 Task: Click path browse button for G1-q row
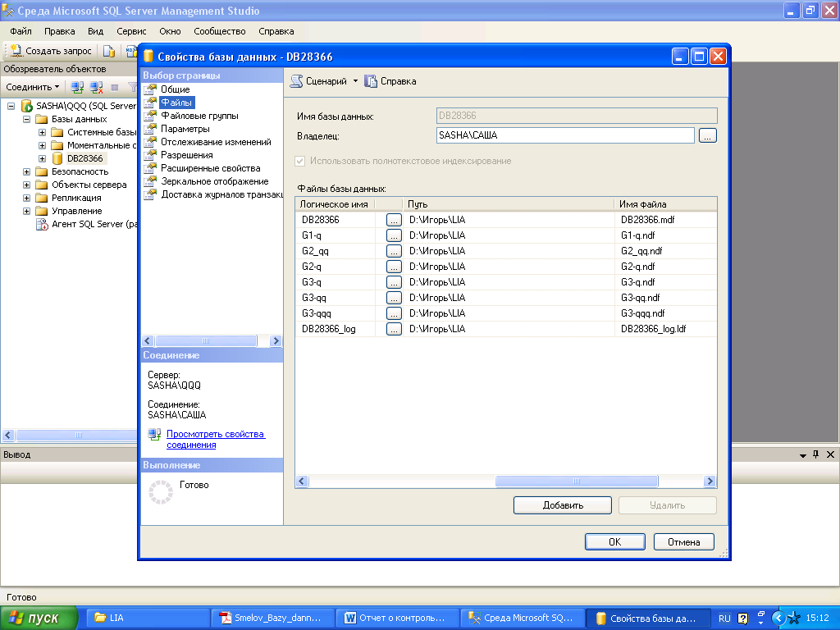click(394, 235)
